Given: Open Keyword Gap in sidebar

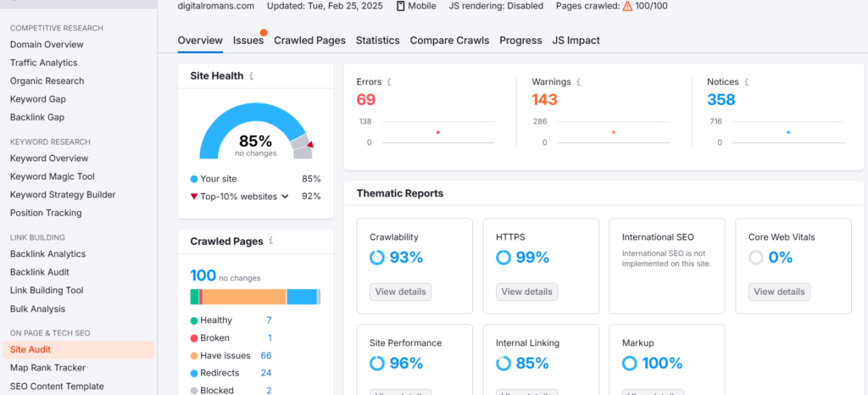Looking at the screenshot, I should (x=37, y=99).
